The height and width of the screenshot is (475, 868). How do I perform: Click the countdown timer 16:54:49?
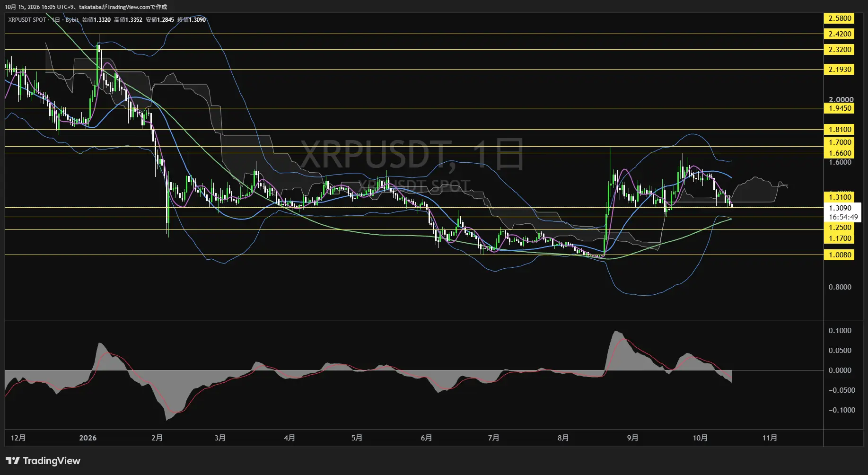[843, 217]
